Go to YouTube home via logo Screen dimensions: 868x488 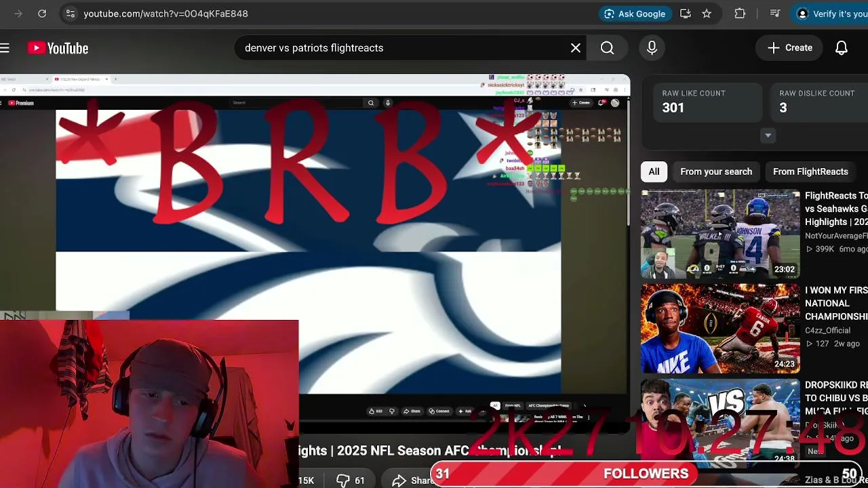tap(58, 48)
